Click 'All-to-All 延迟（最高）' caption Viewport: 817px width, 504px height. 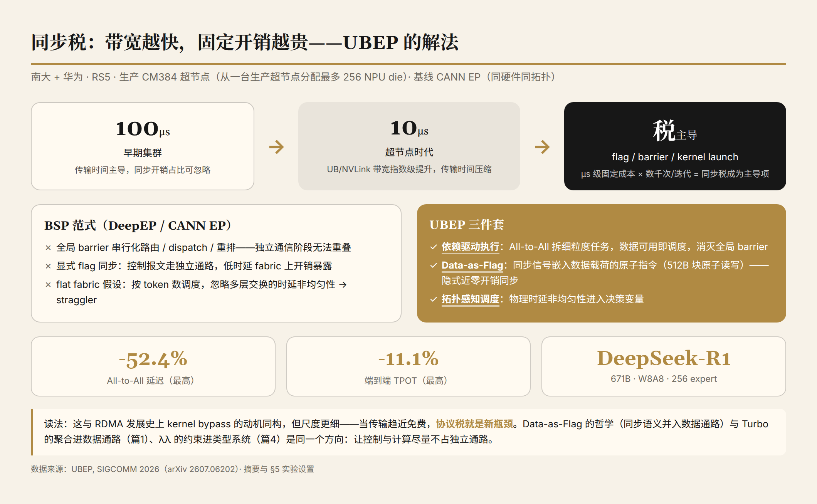(x=153, y=381)
